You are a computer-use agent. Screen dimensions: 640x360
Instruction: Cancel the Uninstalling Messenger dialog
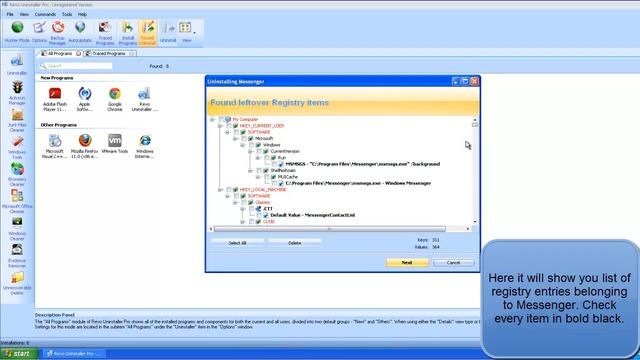(453, 262)
